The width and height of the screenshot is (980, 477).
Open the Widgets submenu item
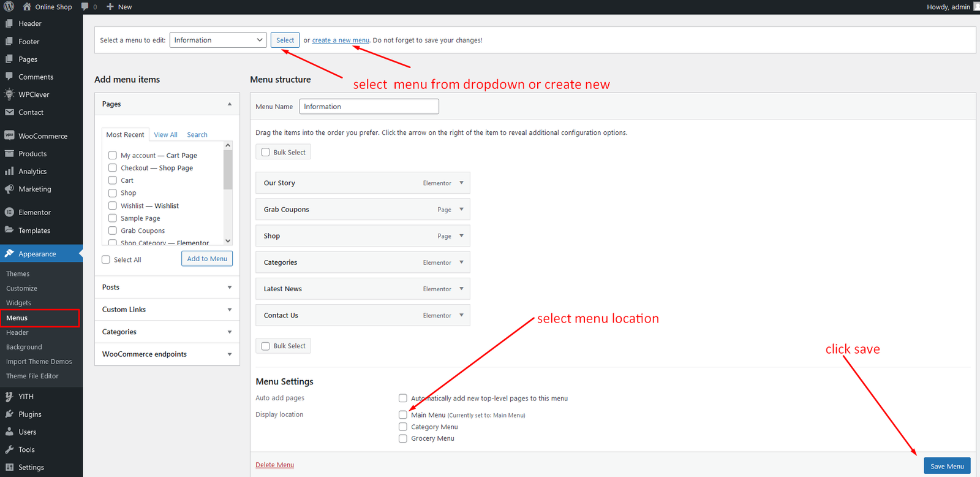[x=18, y=303]
